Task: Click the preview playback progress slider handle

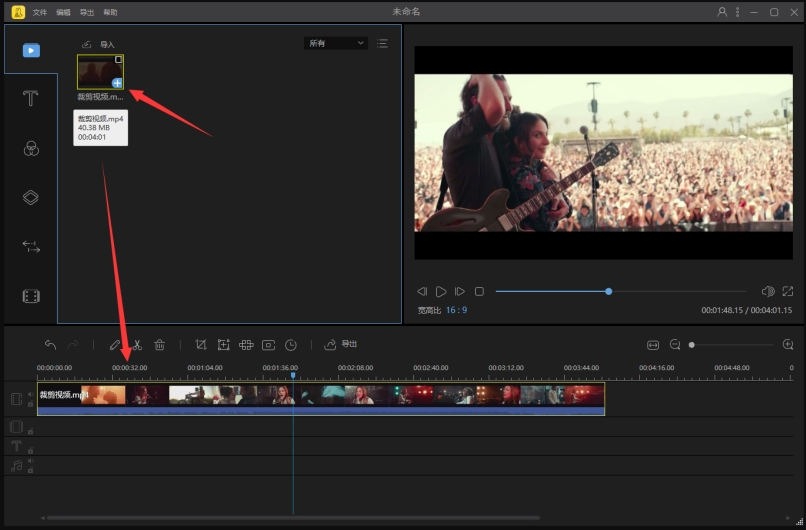Action: pyautogui.click(x=608, y=291)
